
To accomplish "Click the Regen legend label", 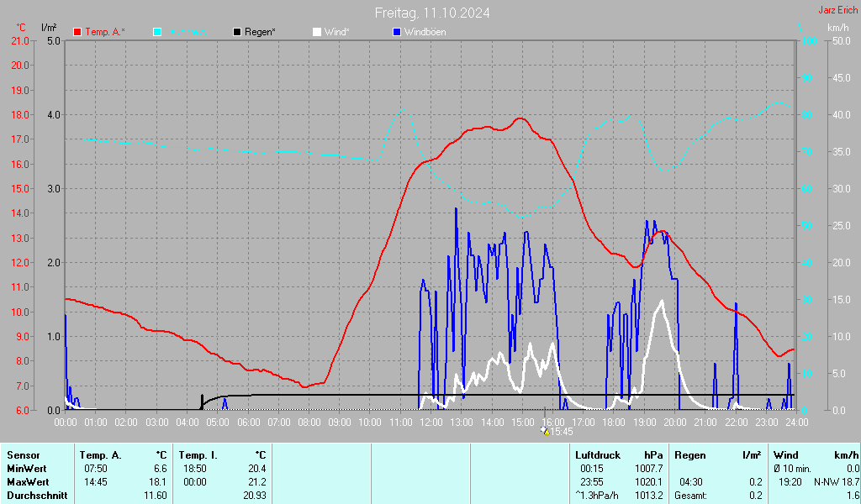I will pos(260,32).
